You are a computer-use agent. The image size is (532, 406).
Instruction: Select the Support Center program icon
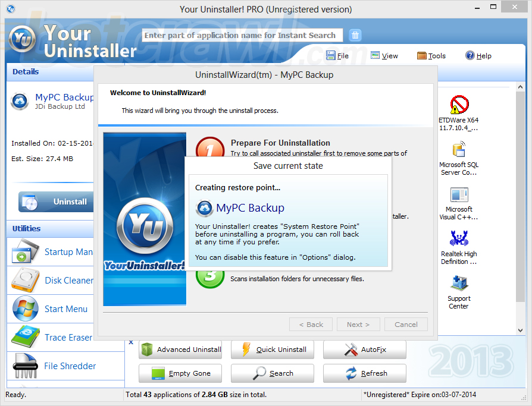coord(459,284)
